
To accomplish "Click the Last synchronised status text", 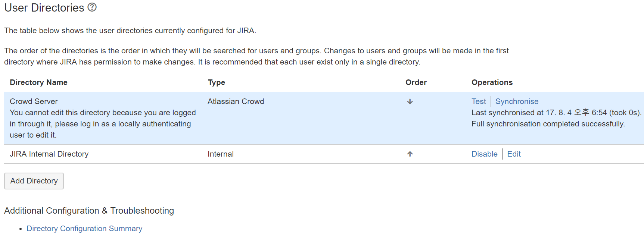I will click(556, 113).
